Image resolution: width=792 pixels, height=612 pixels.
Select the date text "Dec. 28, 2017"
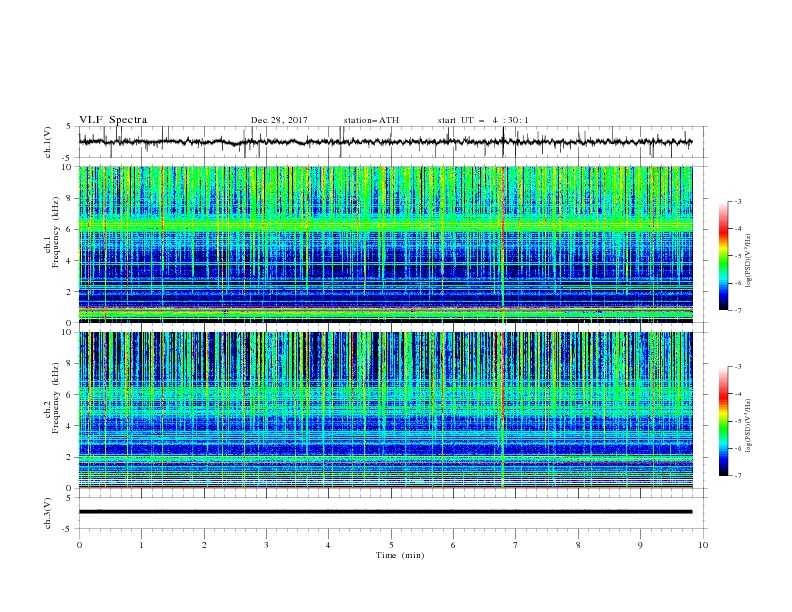coord(279,120)
